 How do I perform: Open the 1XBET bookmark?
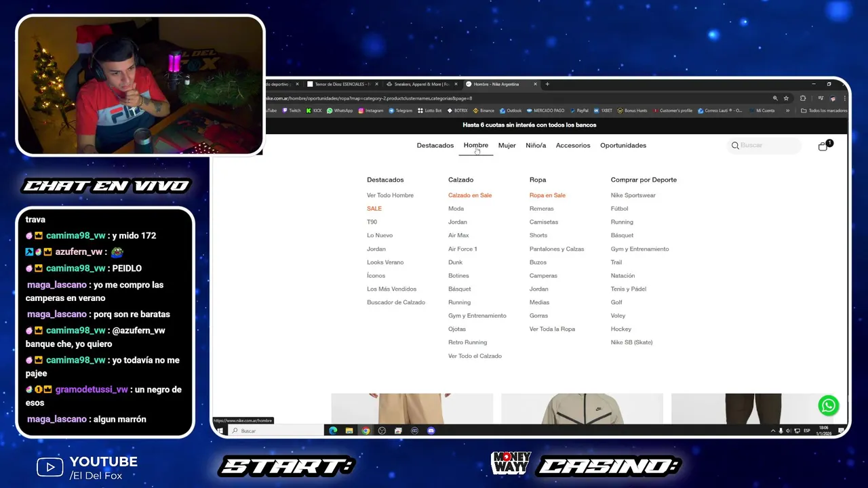(x=603, y=110)
